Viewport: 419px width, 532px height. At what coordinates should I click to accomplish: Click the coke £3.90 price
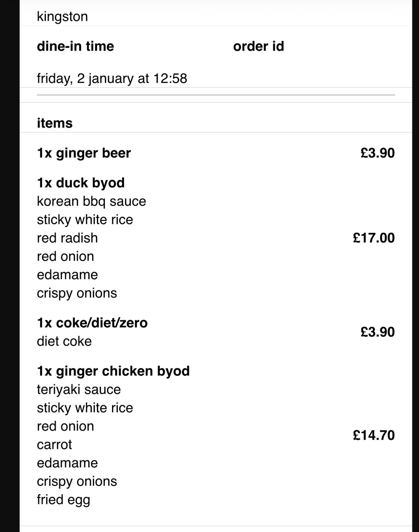[377, 332]
